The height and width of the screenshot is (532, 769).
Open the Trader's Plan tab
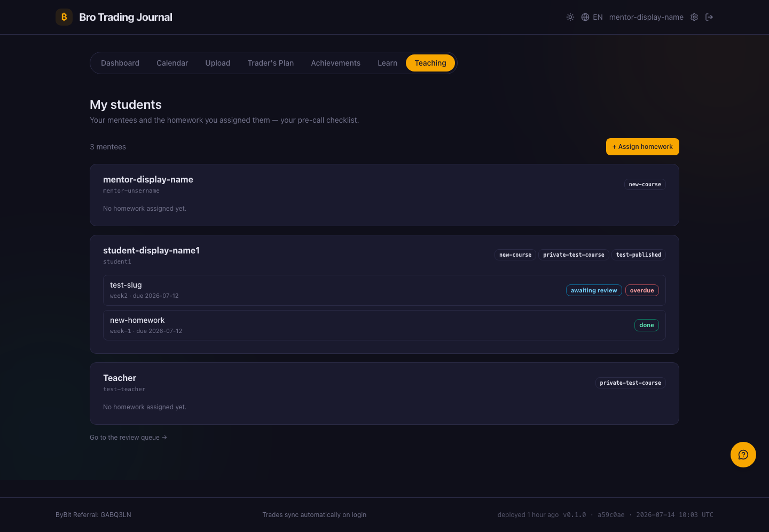click(x=271, y=63)
